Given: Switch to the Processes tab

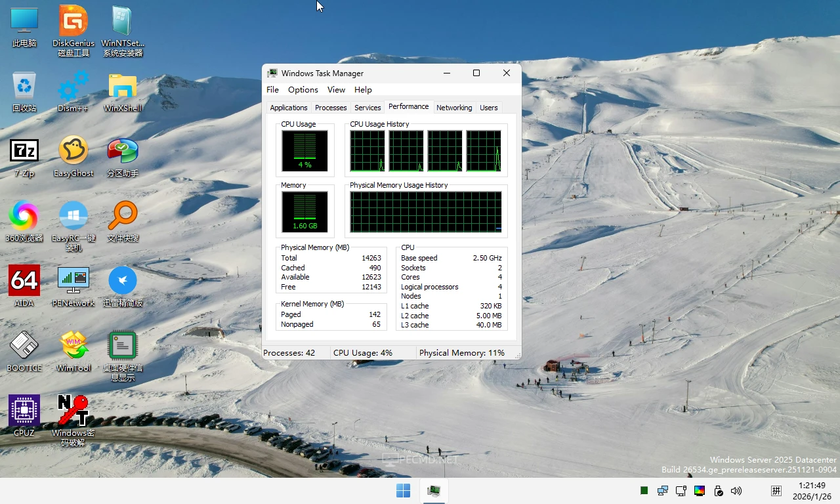Looking at the screenshot, I should (331, 107).
